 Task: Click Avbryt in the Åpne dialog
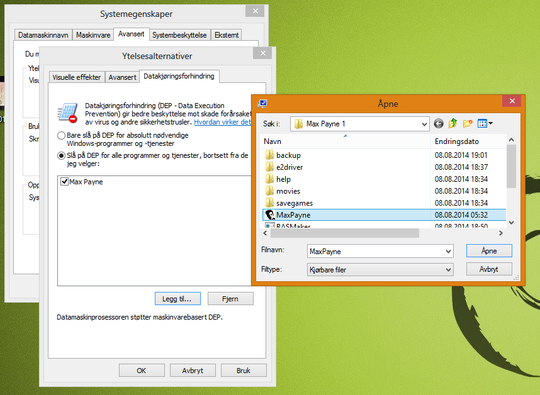(489, 269)
